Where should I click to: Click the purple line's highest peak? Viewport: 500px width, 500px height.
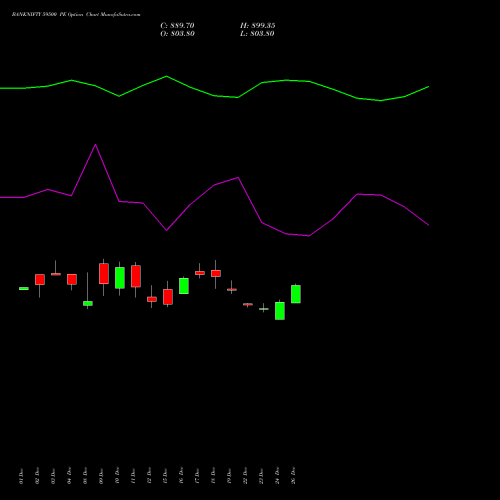click(x=96, y=145)
